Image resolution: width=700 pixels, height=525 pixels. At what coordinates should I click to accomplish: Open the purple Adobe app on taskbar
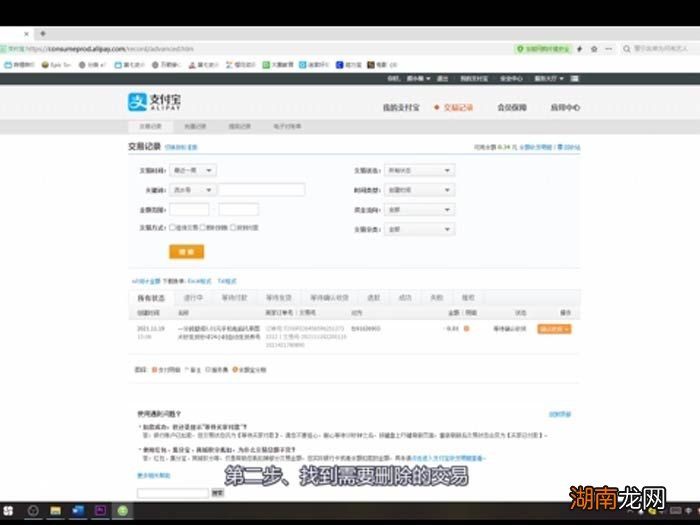click(x=100, y=511)
